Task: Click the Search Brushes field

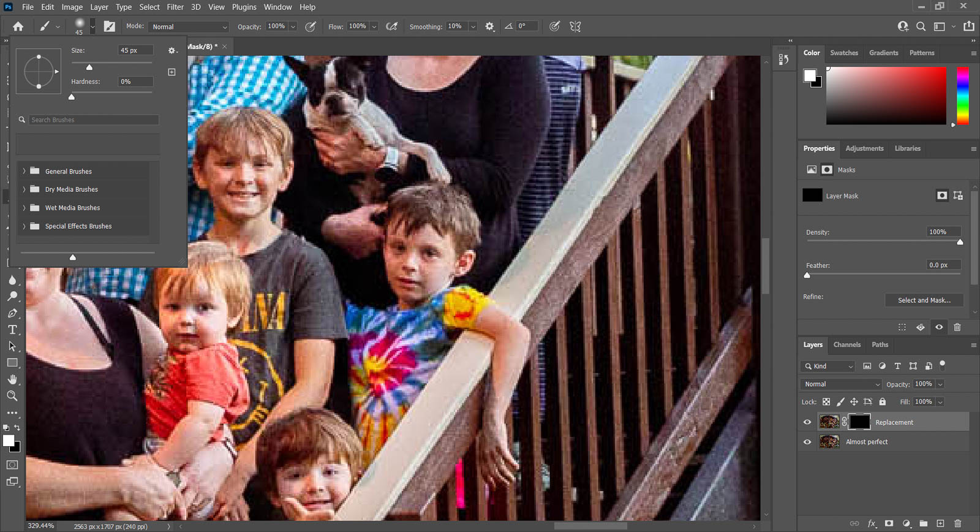Action: point(93,120)
